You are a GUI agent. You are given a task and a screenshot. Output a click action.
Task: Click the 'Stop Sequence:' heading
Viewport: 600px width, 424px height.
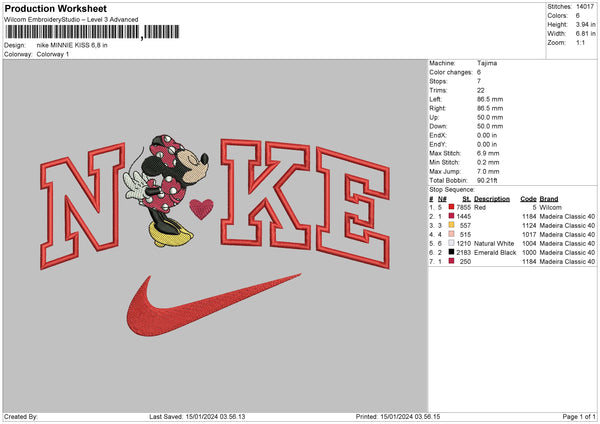(x=452, y=190)
